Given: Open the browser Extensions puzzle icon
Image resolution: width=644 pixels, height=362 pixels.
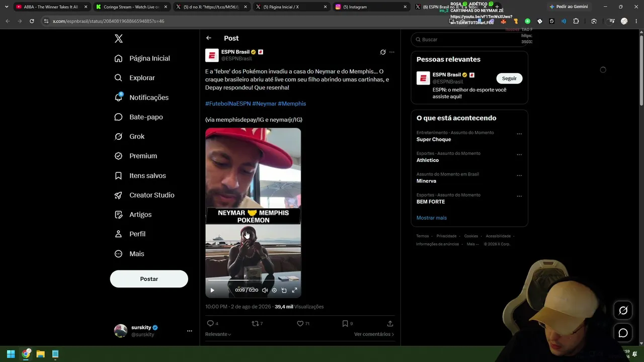Looking at the screenshot, I should tap(576, 21).
